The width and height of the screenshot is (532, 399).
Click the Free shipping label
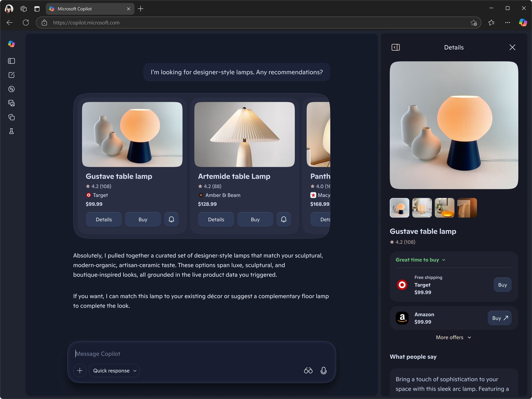click(x=428, y=277)
